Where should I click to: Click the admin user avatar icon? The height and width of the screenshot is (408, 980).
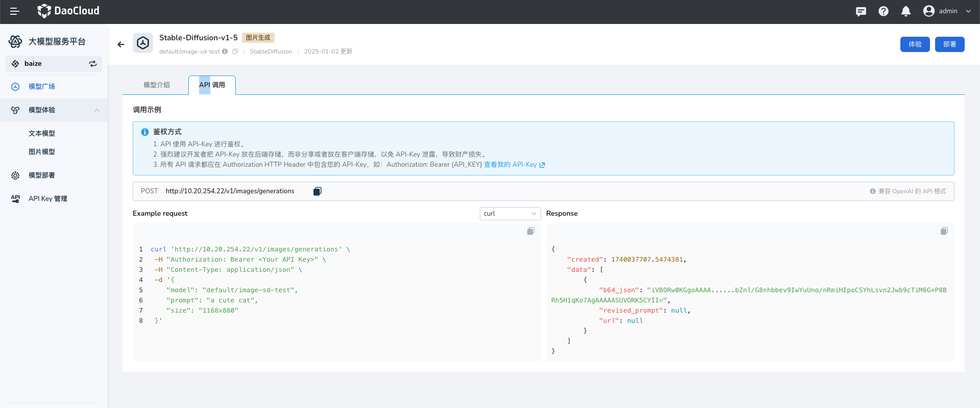click(x=929, y=11)
